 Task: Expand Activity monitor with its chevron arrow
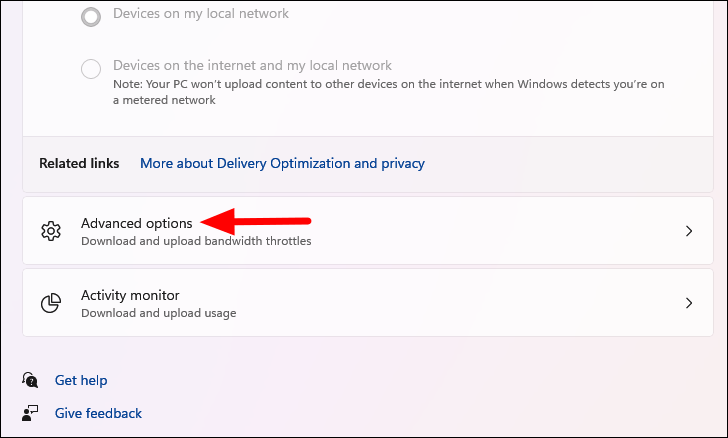tap(689, 303)
